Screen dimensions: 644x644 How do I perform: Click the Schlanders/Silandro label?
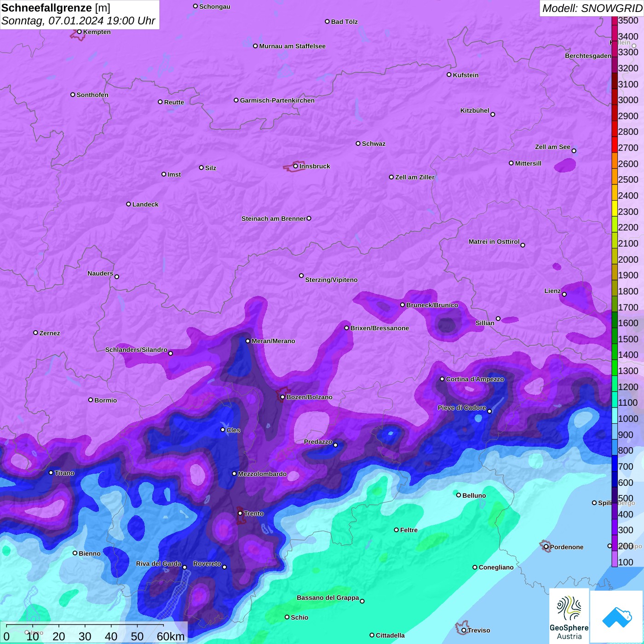[136, 350]
